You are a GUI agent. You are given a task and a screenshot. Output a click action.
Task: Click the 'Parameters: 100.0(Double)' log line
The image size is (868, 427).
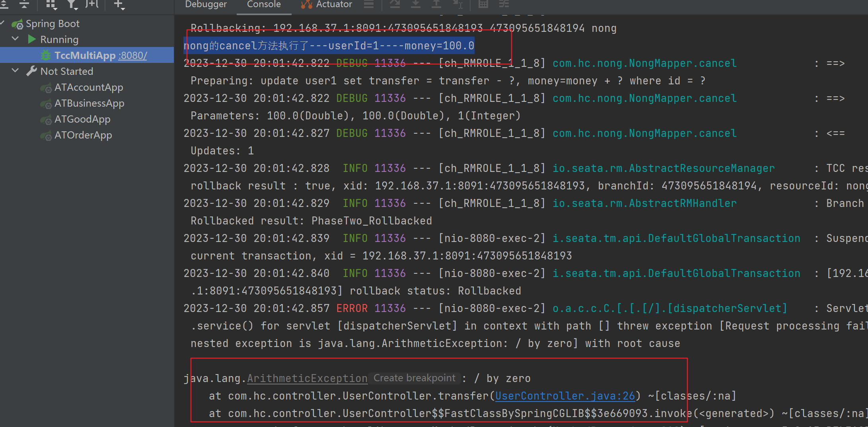click(355, 116)
